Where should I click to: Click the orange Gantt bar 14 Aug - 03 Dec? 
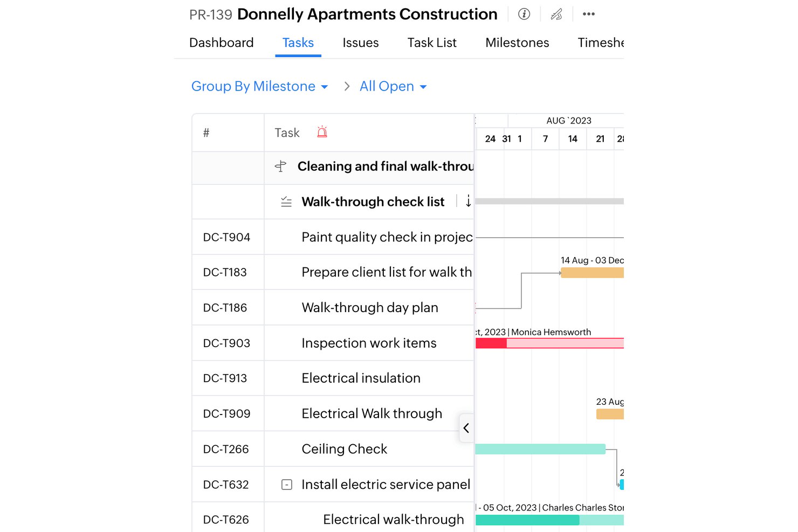[592, 273]
